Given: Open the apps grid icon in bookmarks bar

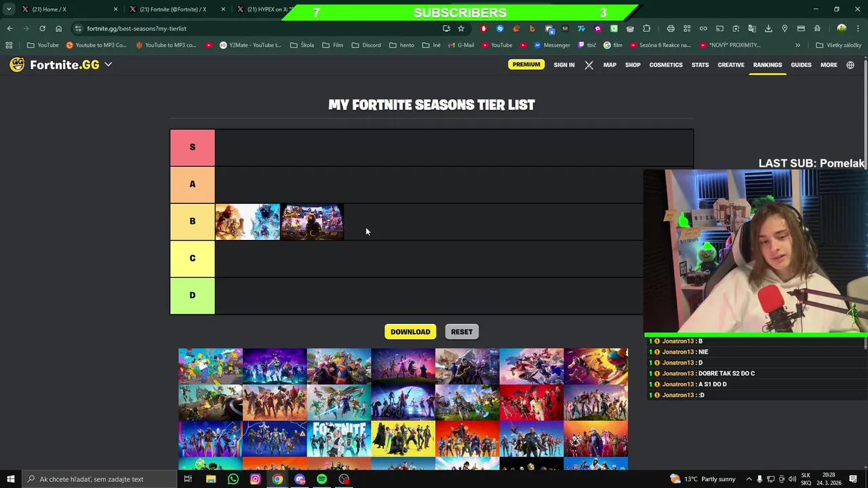Looking at the screenshot, I should pos(9,45).
